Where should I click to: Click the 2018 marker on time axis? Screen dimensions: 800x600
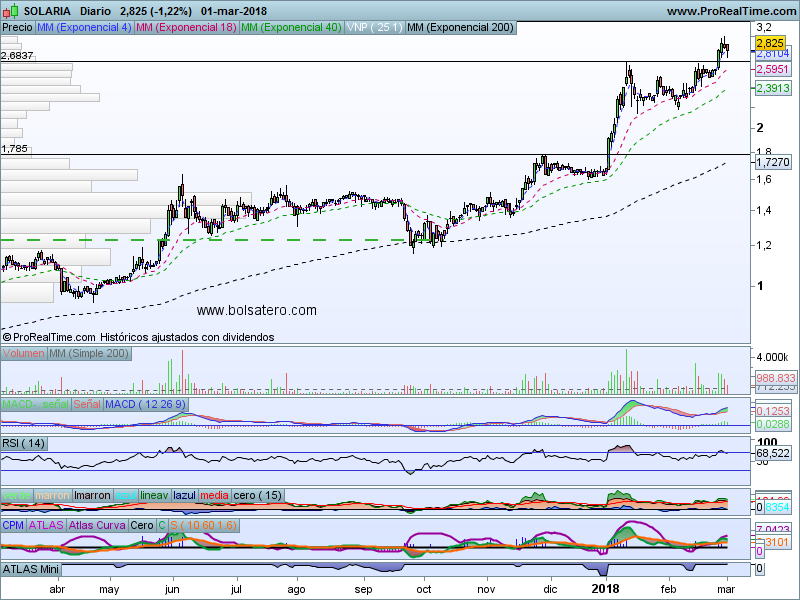pos(605,591)
